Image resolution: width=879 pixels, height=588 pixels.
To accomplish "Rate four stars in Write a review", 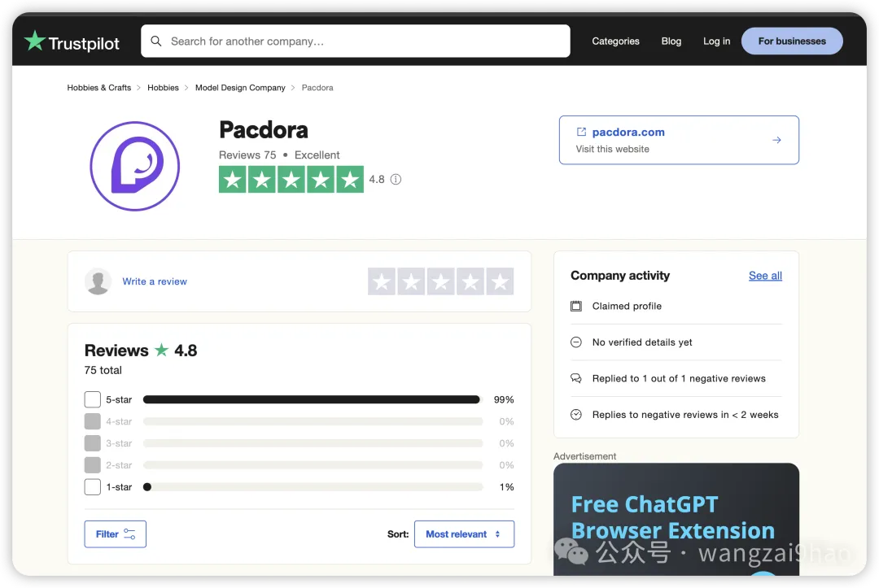I will 470,281.
